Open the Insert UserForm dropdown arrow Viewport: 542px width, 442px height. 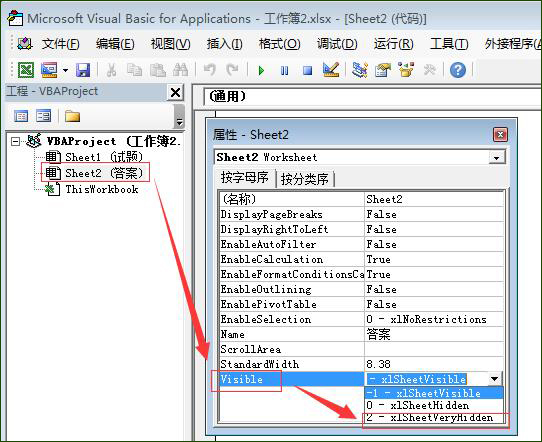click(65, 70)
